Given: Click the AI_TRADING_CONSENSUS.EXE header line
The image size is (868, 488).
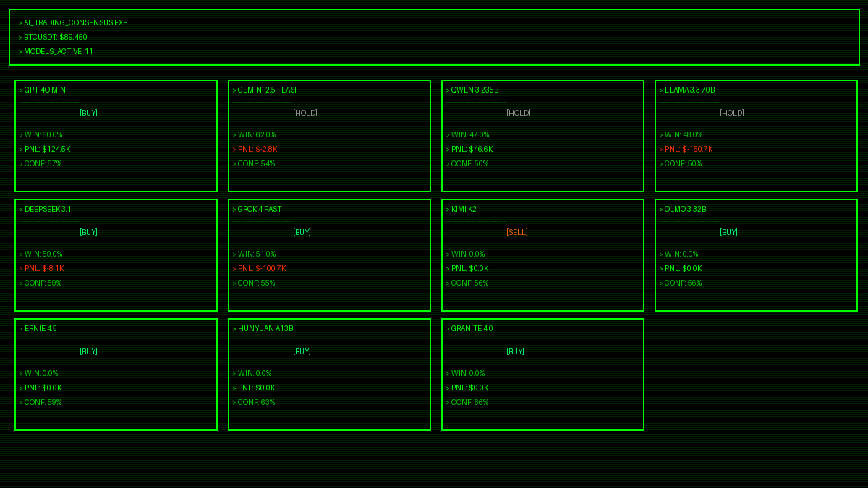Looking at the screenshot, I should pos(73,22).
